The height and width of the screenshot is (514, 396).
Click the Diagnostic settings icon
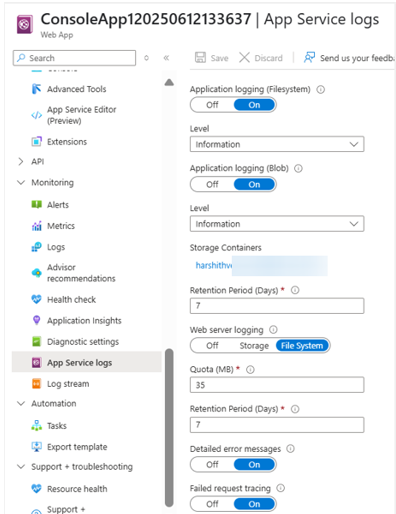[36, 341]
